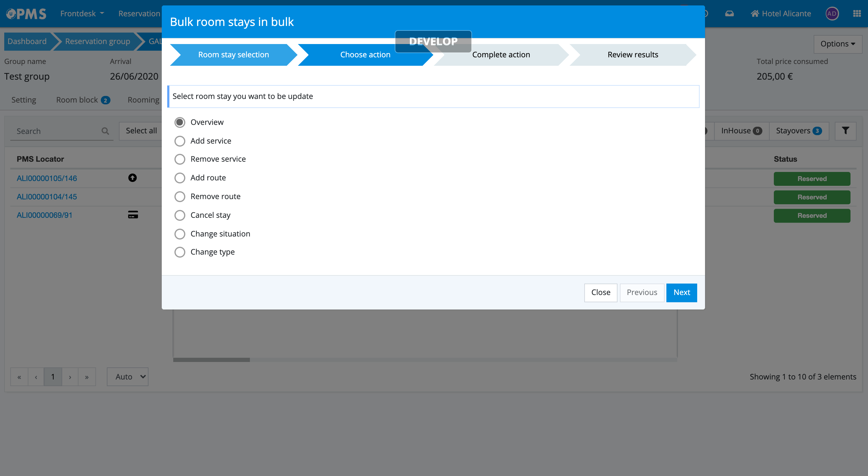
Task: Click the up-arrow icon beside ALI00000105/146
Action: [132, 178]
